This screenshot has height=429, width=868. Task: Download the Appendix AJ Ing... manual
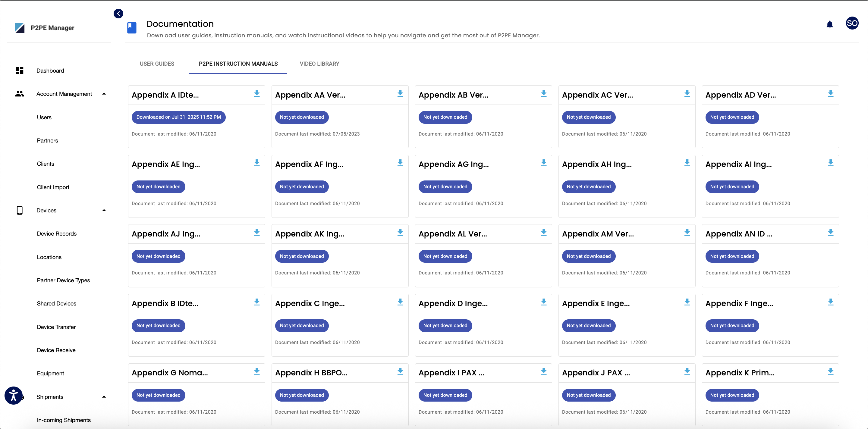pyautogui.click(x=257, y=232)
